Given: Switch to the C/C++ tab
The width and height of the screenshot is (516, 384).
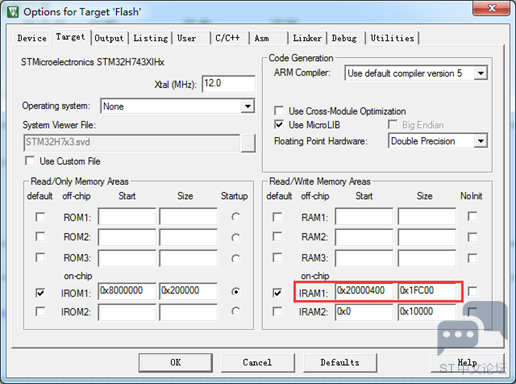Looking at the screenshot, I should (x=227, y=38).
